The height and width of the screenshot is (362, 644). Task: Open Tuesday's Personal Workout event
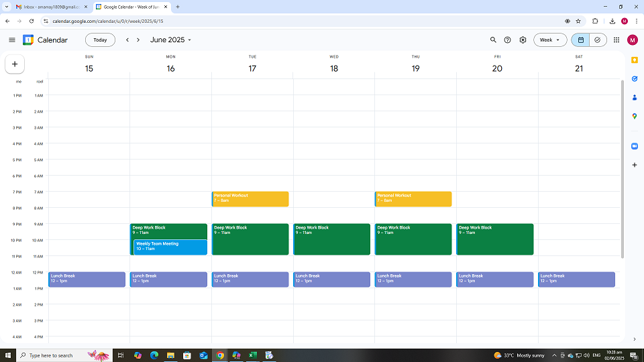click(250, 199)
